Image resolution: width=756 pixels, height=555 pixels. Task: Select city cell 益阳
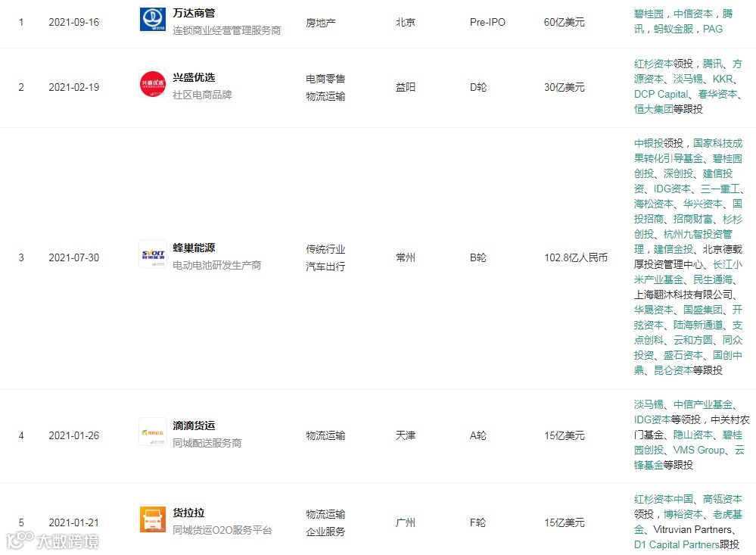(405, 87)
